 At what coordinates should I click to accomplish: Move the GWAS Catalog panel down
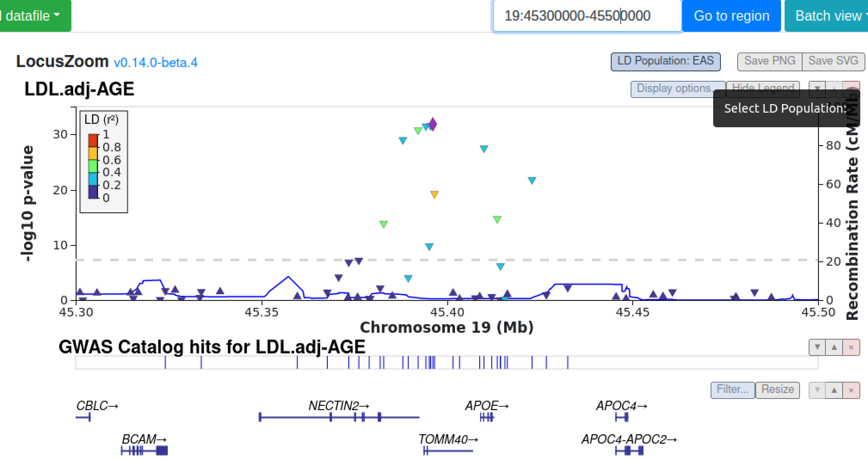pos(817,347)
